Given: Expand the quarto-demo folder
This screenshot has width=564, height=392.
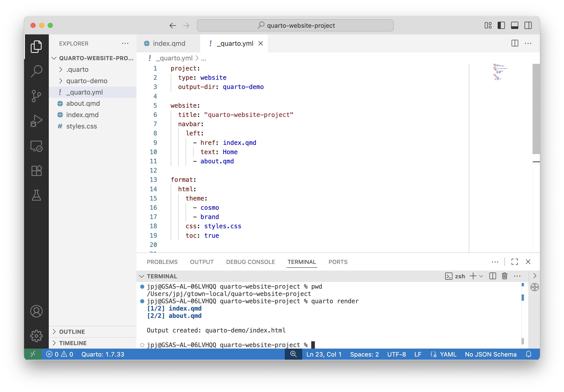Looking at the screenshot, I should [x=86, y=81].
